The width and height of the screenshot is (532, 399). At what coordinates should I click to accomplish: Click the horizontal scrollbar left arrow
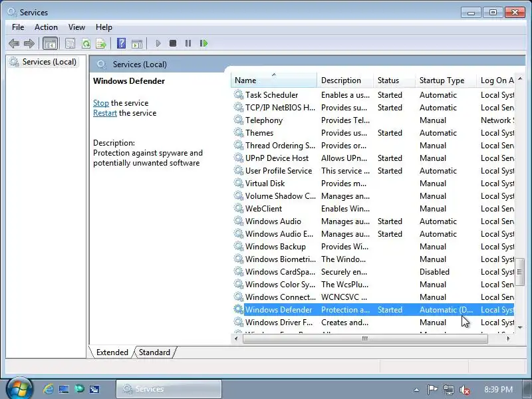pos(237,338)
